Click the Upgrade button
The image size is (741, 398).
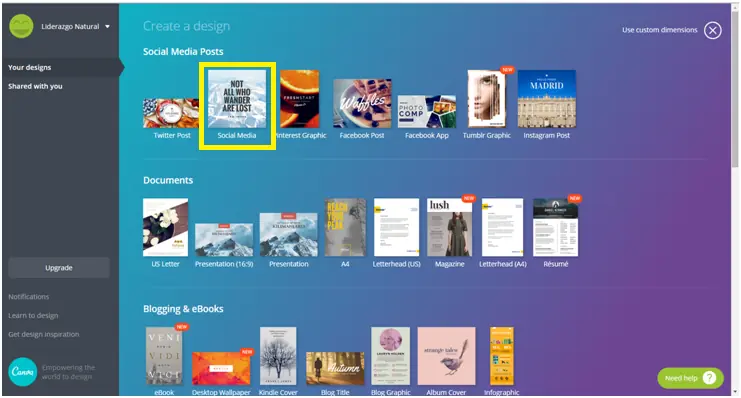click(59, 268)
